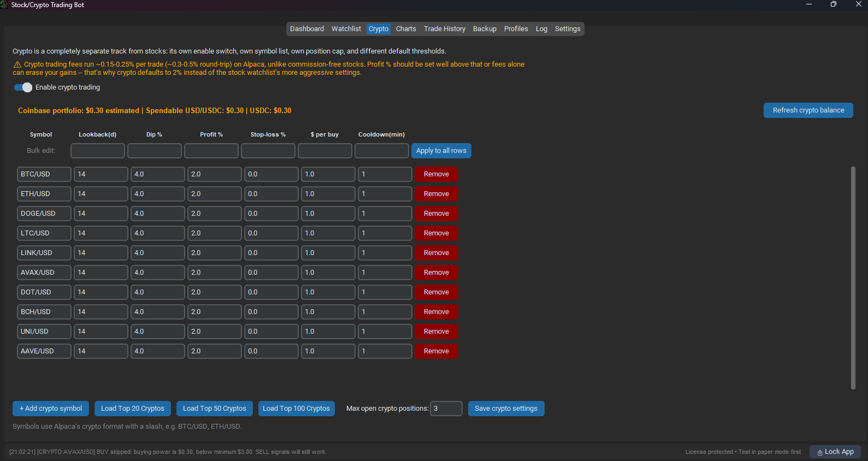Click the bulk edit Stop-loss % field
Viewport: 868px width, 461px height.
[x=268, y=151]
